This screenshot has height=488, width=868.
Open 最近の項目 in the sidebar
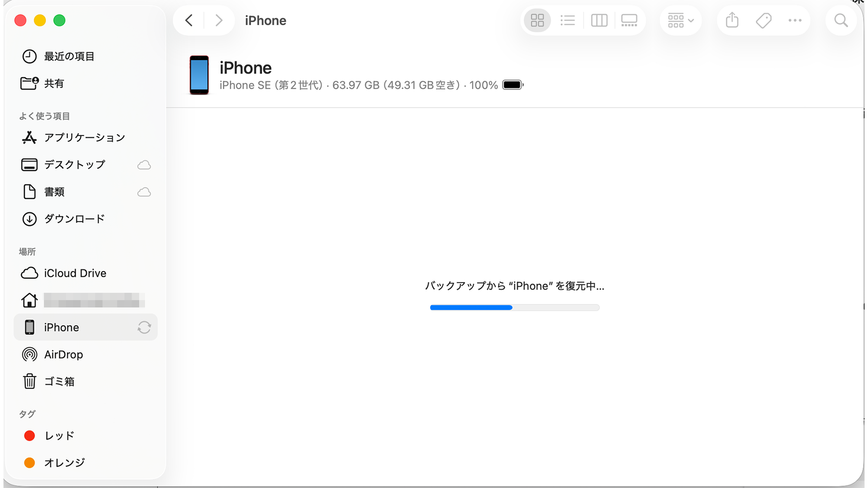click(x=69, y=57)
